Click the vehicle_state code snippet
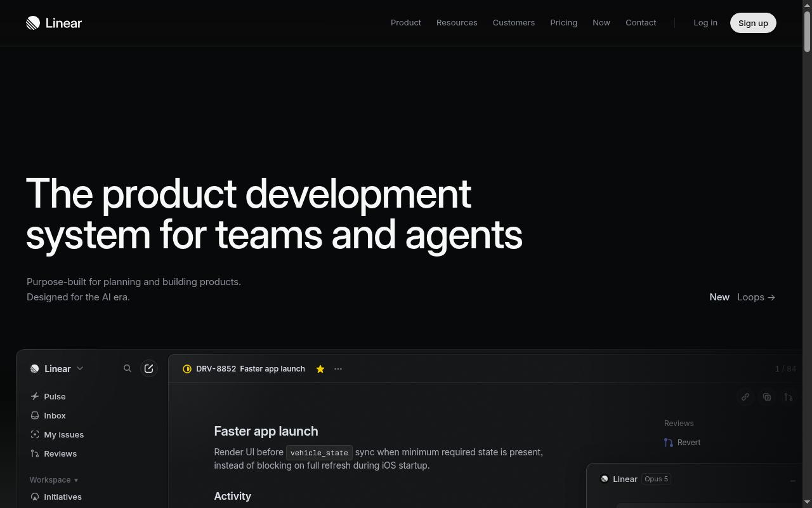Image resolution: width=812 pixels, height=508 pixels. [x=319, y=453]
